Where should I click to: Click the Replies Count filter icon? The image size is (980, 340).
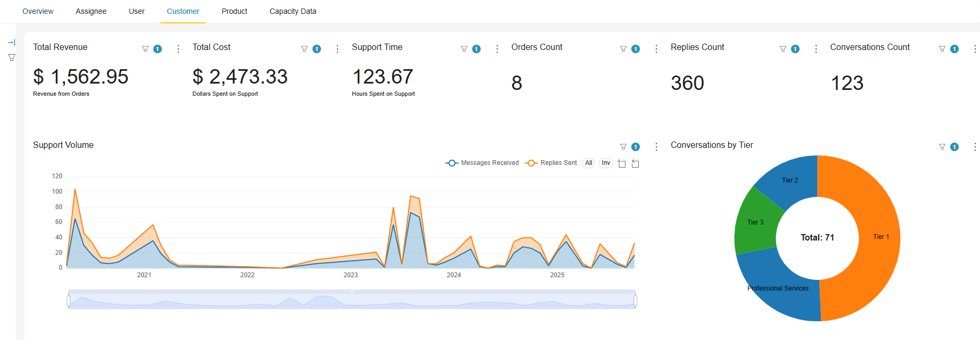(783, 49)
